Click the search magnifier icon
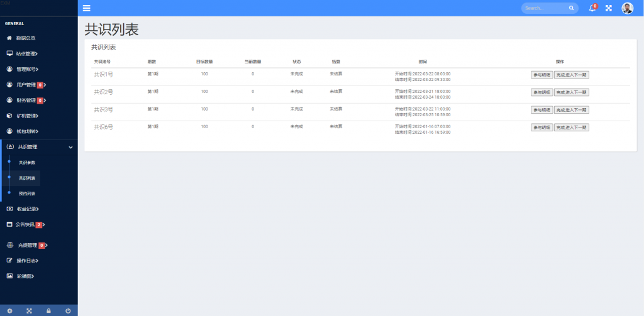Viewport: 644px width, 316px height. (x=571, y=8)
